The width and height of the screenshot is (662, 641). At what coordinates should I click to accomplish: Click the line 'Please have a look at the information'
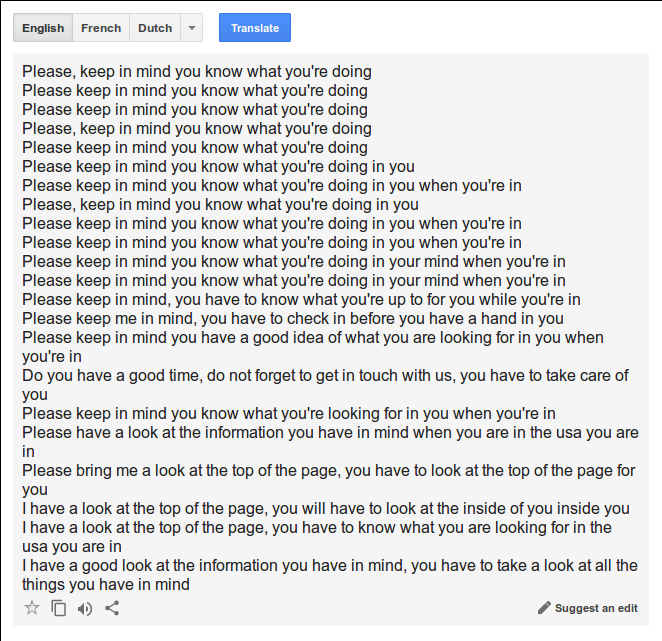click(330, 442)
